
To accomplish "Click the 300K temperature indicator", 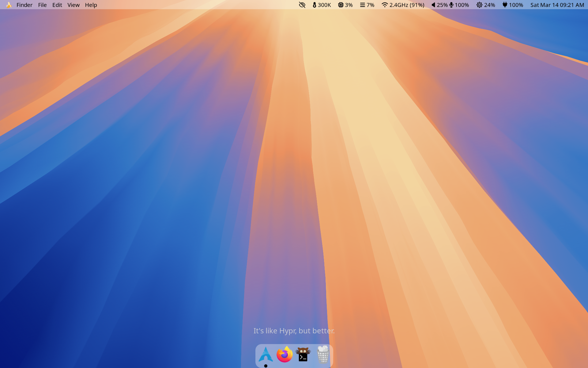I will 322,5.
